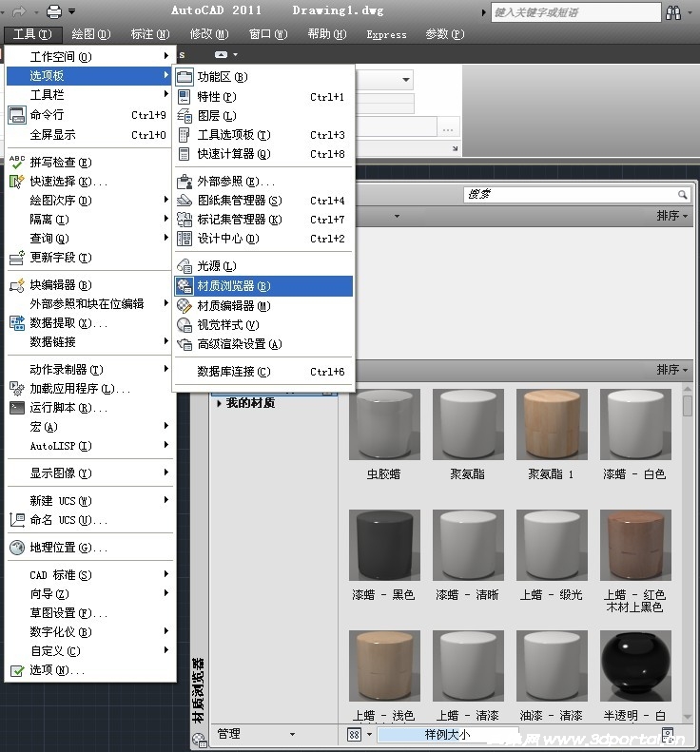Select the 虫胶蜡 material thumbnail

point(384,424)
